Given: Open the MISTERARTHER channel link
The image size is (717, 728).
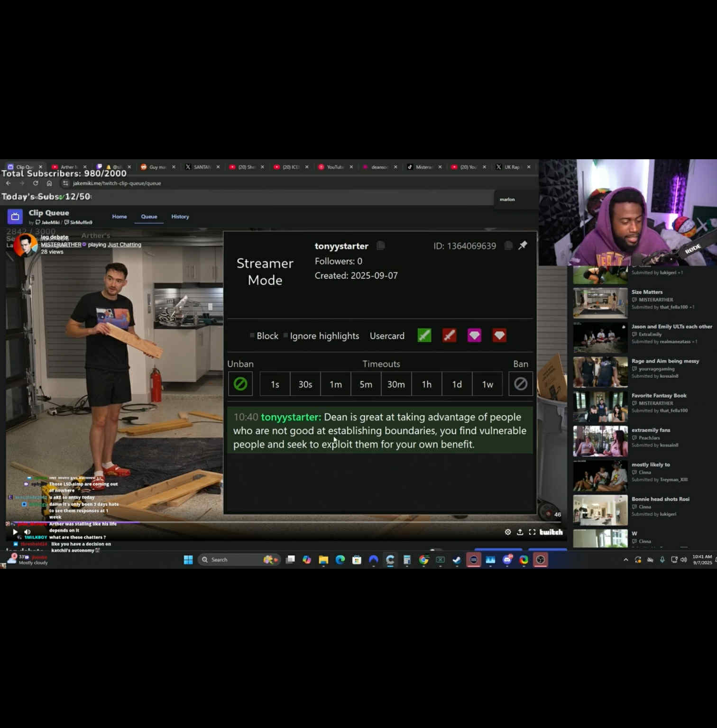Looking at the screenshot, I should point(61,245).
